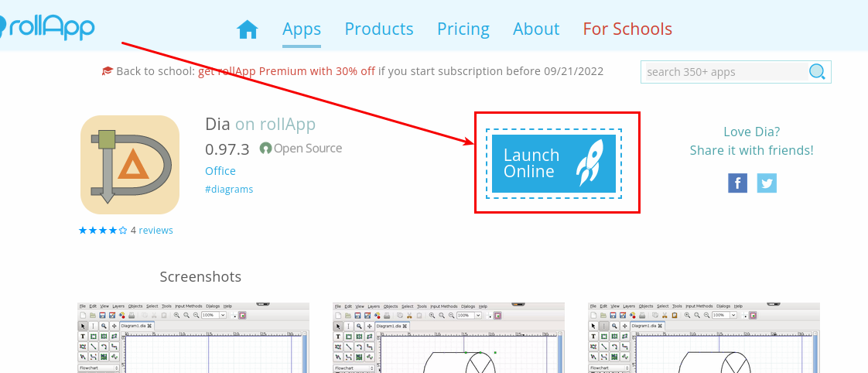Open the About page

tap(536, 29)
